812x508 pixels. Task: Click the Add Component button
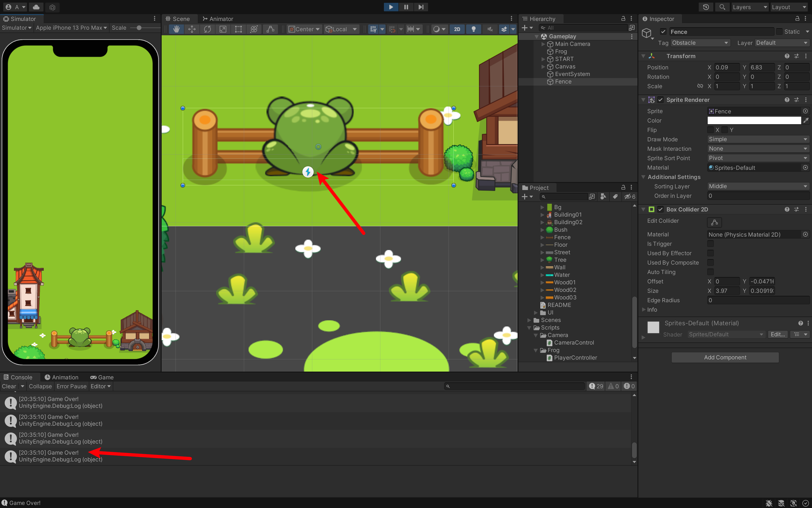(x=725, y=357)
